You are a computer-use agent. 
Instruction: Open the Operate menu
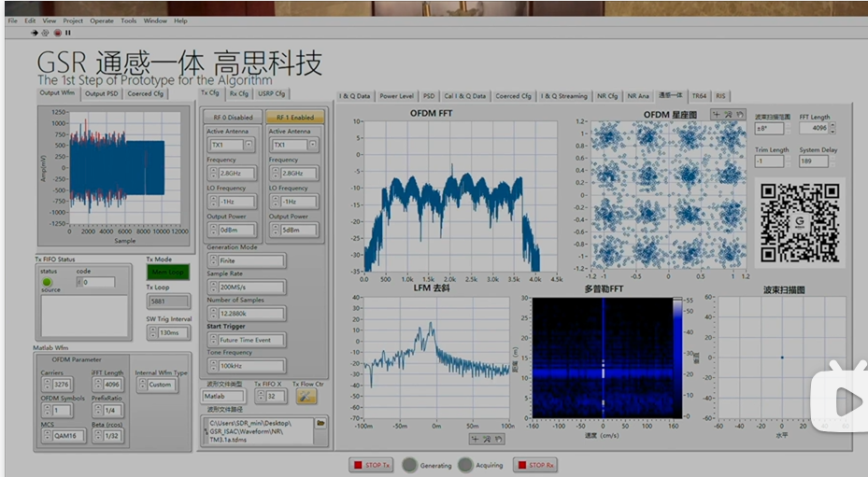[x=102, y=21]
